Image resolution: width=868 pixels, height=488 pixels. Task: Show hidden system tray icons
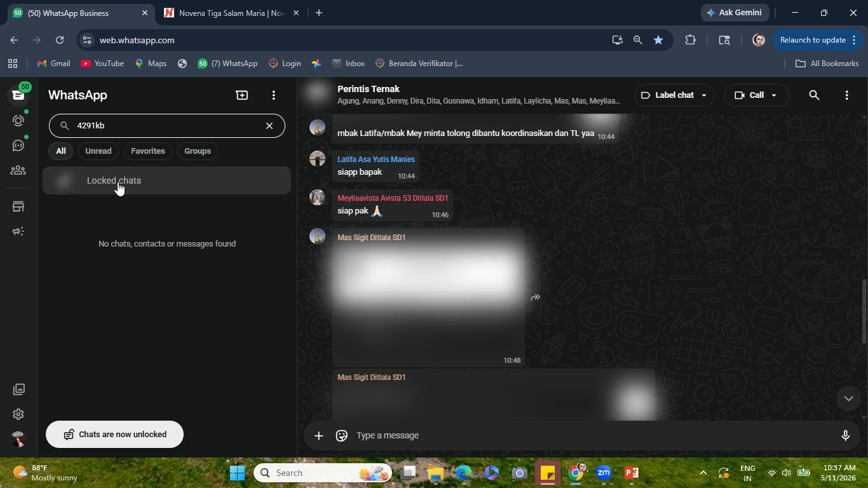703,473
